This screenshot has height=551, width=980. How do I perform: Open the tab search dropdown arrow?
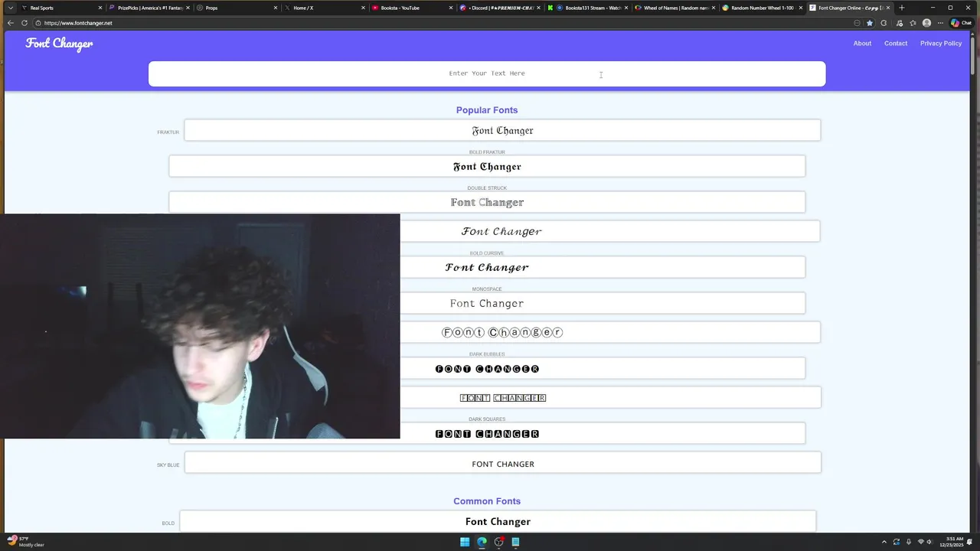click(x=10, y=8)
